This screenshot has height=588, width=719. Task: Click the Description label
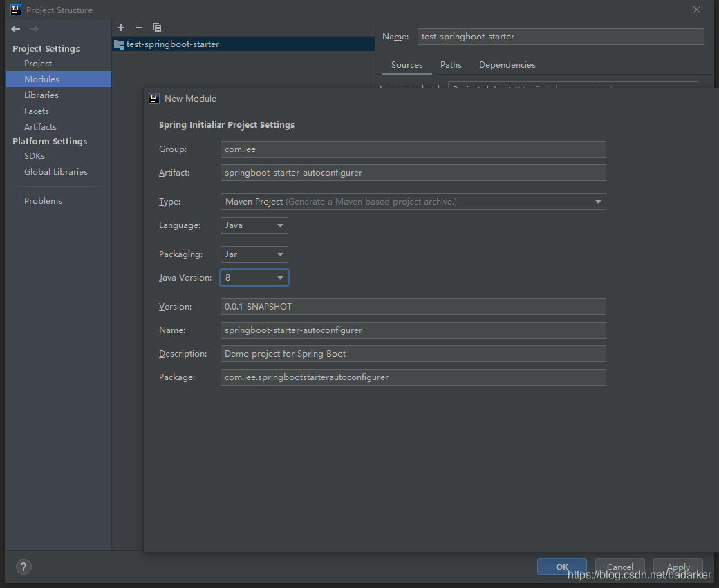click(x=183, y=354)
